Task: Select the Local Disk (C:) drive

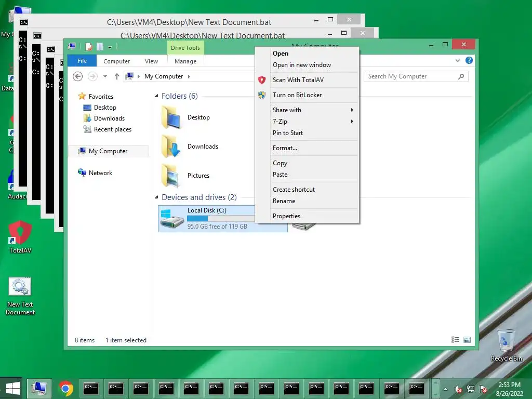Action: click(x=223, y=219)
